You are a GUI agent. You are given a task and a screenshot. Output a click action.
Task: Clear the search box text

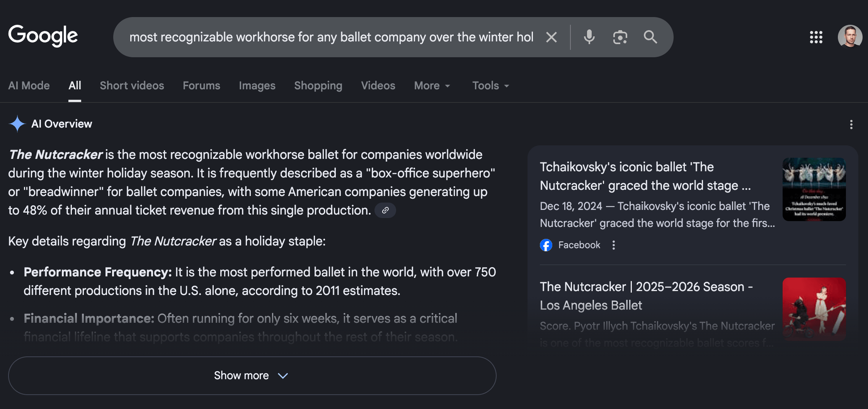(x=551, y=37)
